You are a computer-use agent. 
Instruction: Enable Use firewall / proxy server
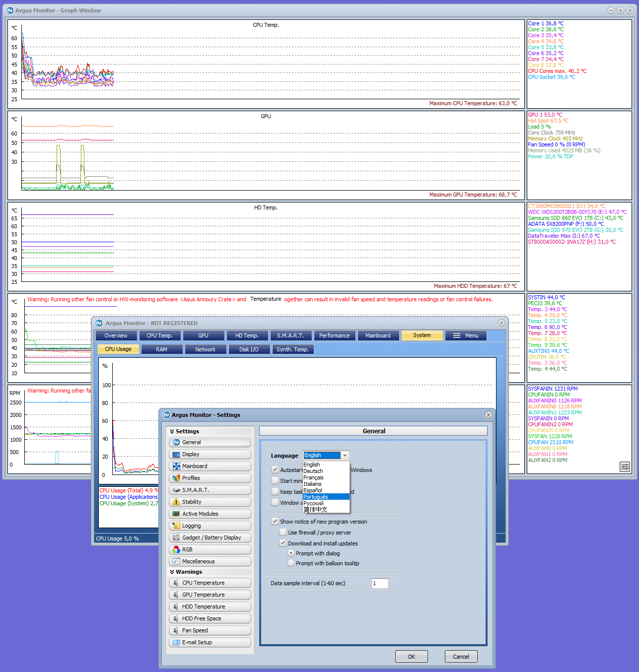[x=283, y=533]
